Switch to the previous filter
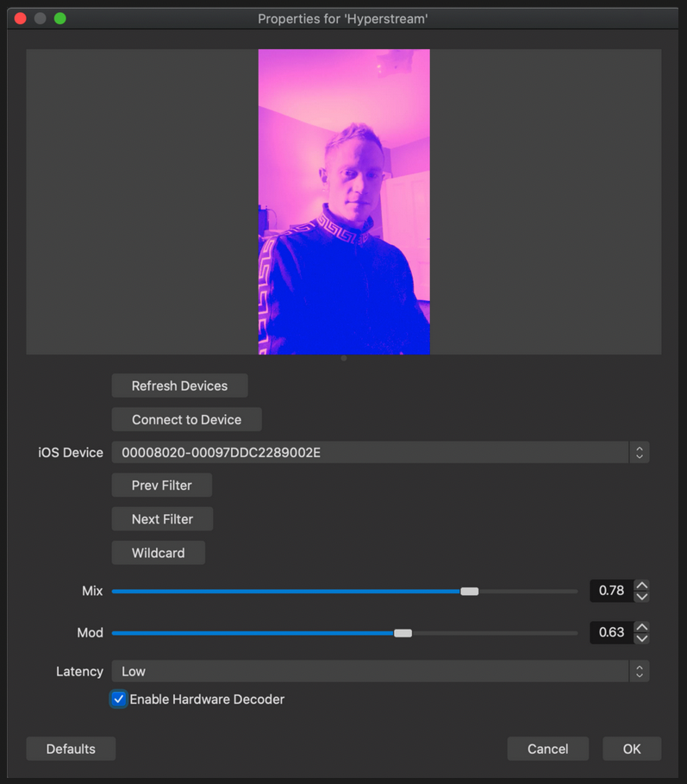Image resolution: width=687 pixels, height=784 pixels. (x=161, y=486)
